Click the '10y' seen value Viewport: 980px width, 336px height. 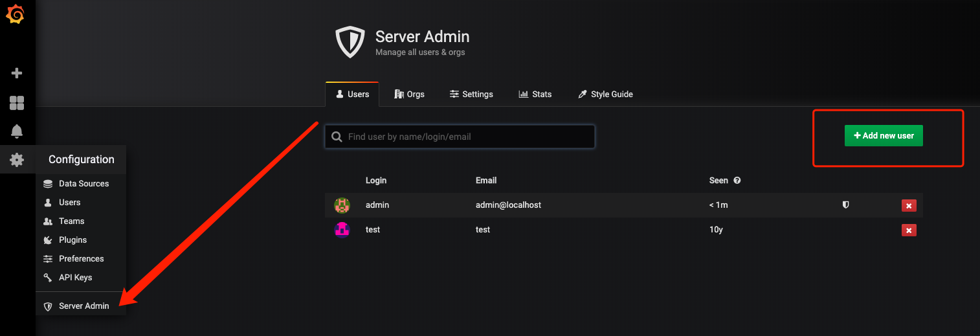coord(716,230)
